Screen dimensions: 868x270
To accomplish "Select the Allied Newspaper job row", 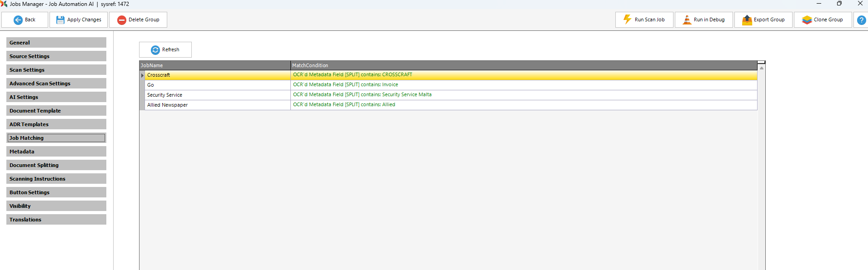I will [217, 105].
